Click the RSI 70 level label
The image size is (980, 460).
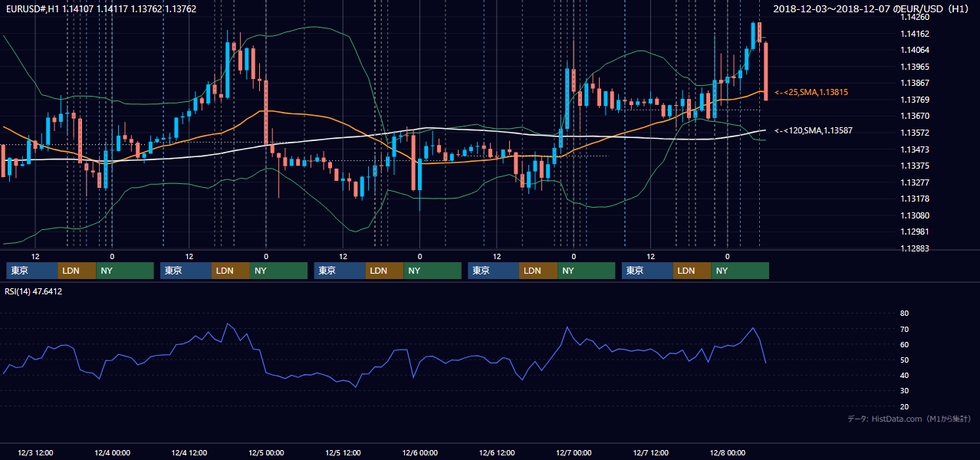pos(904,329)
